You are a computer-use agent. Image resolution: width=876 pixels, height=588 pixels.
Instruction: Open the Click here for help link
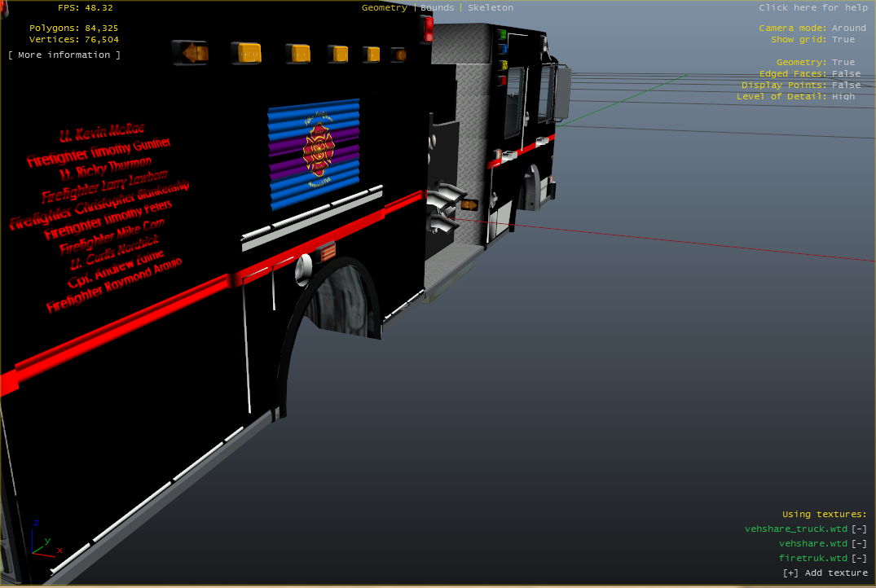click(812, 7)
